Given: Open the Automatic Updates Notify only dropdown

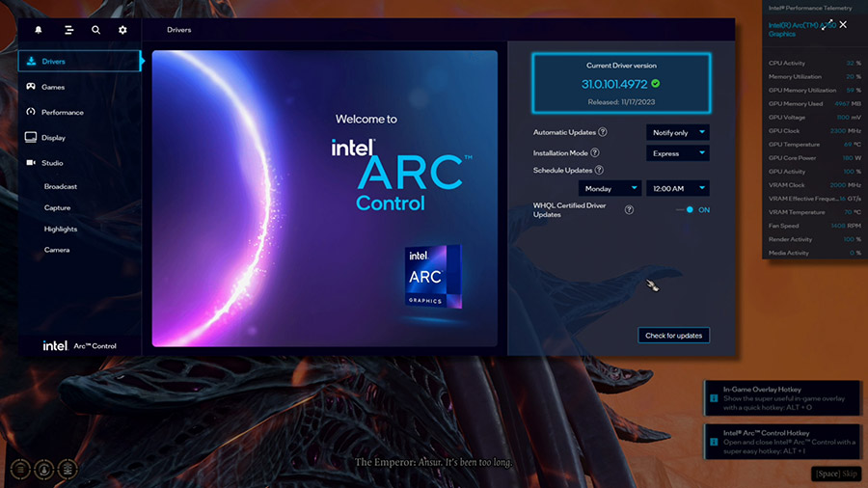Looking at the screenshot, I should click(x=678, y=132).
